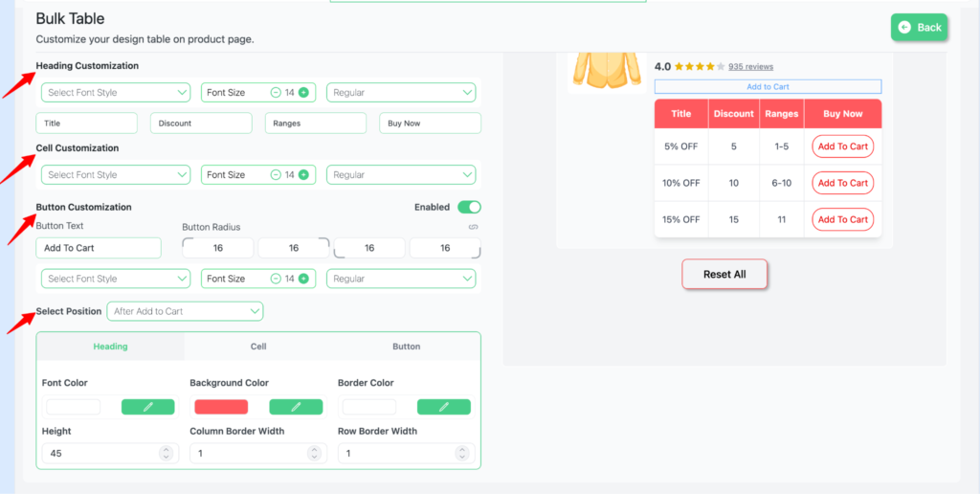Increase Cell font size with plus icon

[x=303, y=175]
